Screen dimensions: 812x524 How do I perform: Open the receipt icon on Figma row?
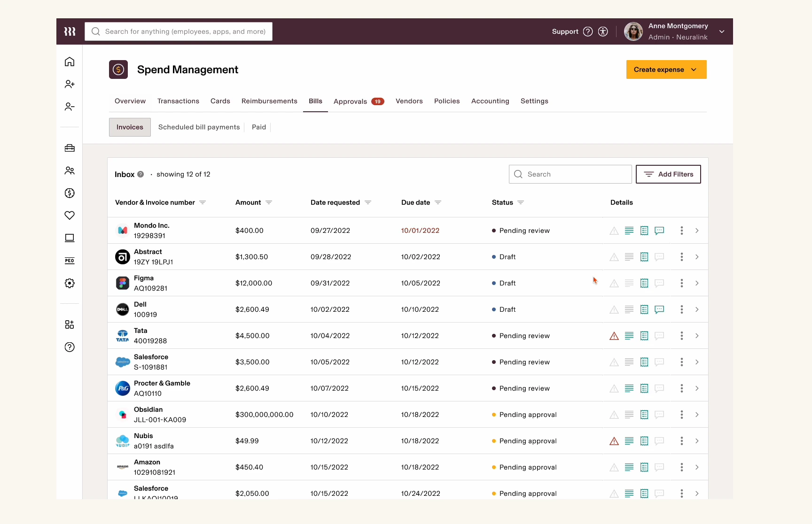point(644,283)
